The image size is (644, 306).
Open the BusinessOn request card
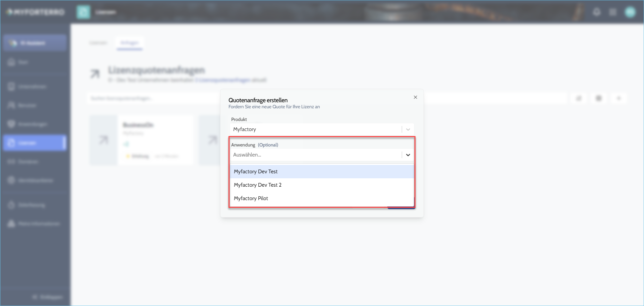[141, 140]
